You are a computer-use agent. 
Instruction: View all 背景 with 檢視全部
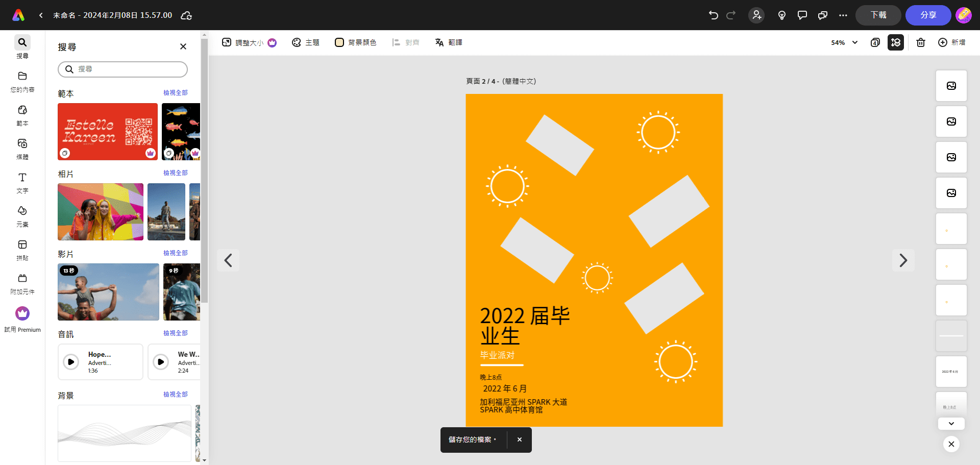coord(176,395)
